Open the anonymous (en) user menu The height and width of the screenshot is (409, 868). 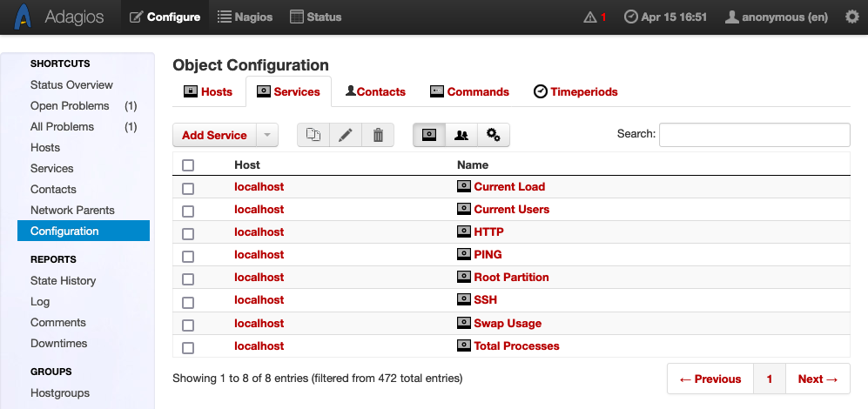click(778, 17)
